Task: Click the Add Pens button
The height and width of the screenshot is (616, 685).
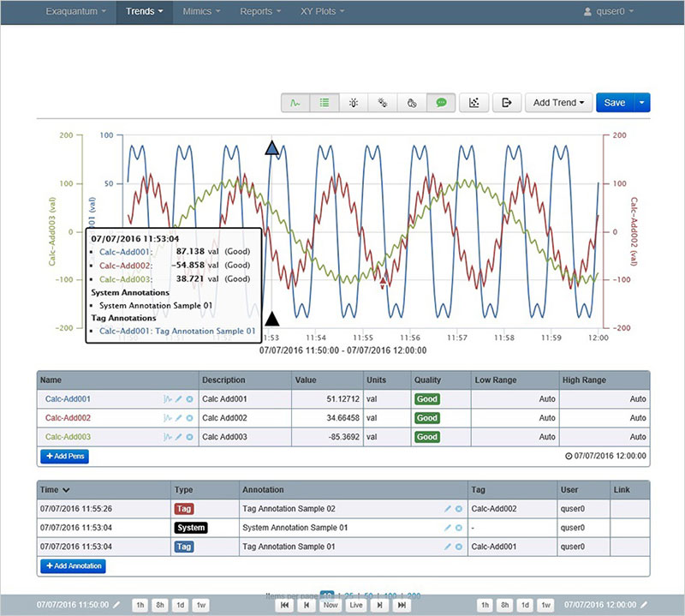Action: click(x=64, y=457)
